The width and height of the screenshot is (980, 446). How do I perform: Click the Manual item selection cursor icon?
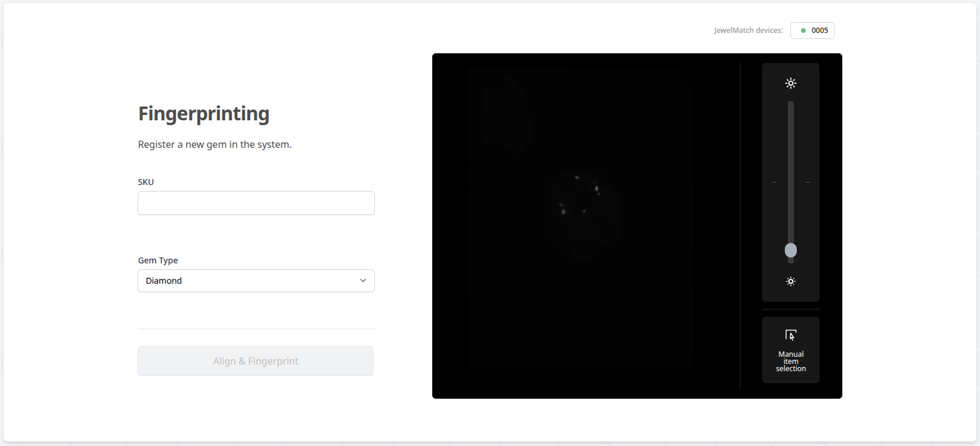(x=791, y=335)
